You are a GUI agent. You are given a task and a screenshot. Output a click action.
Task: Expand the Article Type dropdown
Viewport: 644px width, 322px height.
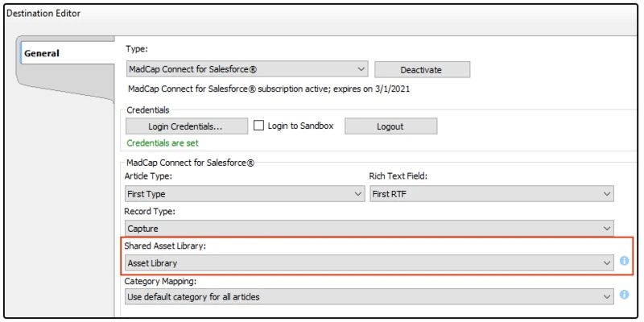pos(245,194)
